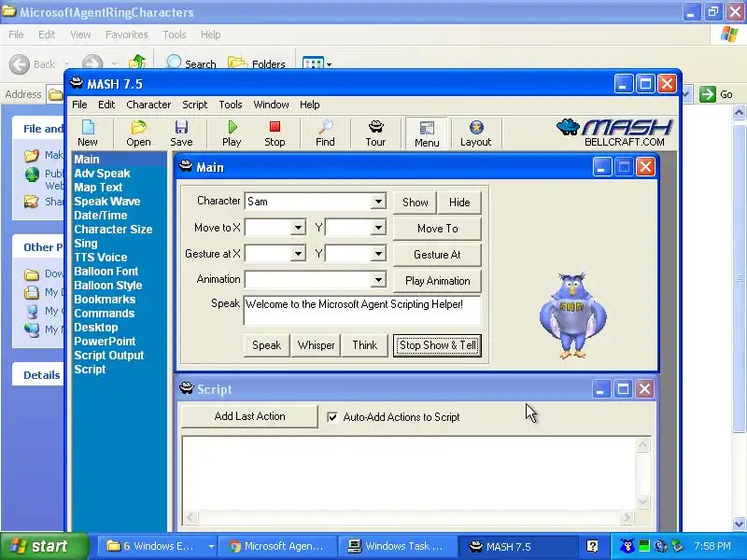Click the Explorer Back arrow button
This screenshot has width=747, height=560.
(33, 63)
